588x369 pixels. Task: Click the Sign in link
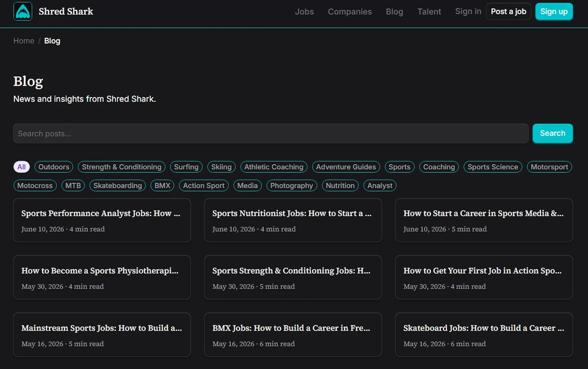pyautogui.click(x=468, y=11)
